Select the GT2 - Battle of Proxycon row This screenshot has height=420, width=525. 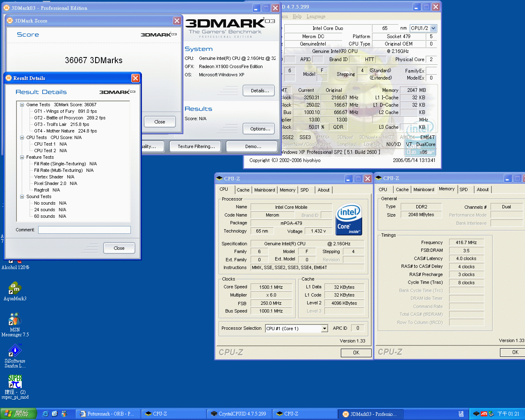tap(70, 118)
